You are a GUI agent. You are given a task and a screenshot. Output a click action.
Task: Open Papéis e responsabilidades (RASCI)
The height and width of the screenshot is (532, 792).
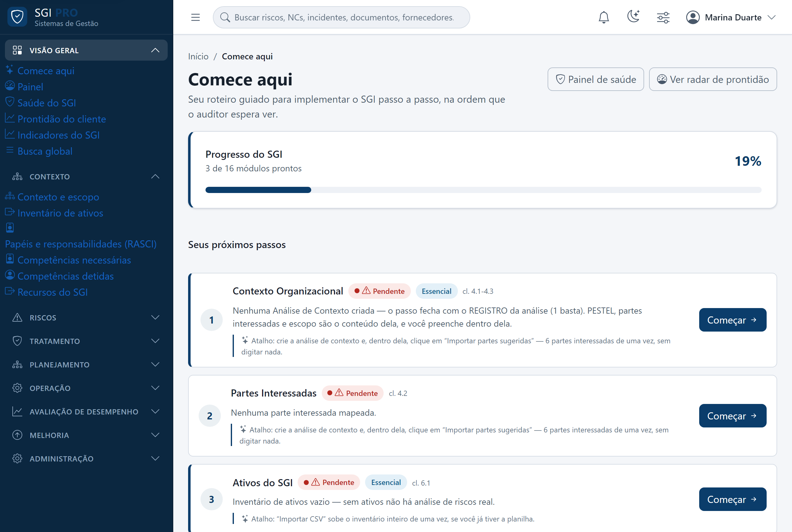click(81, 244)
